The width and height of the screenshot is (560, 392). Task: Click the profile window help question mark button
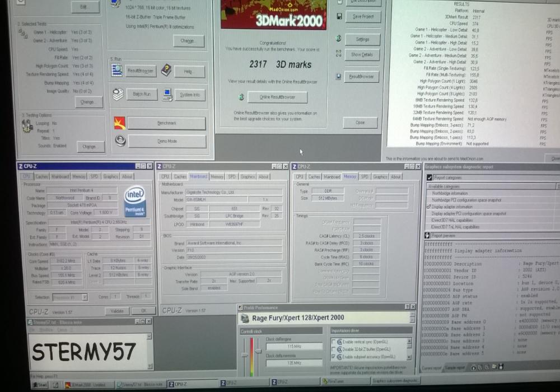(407, 307)
